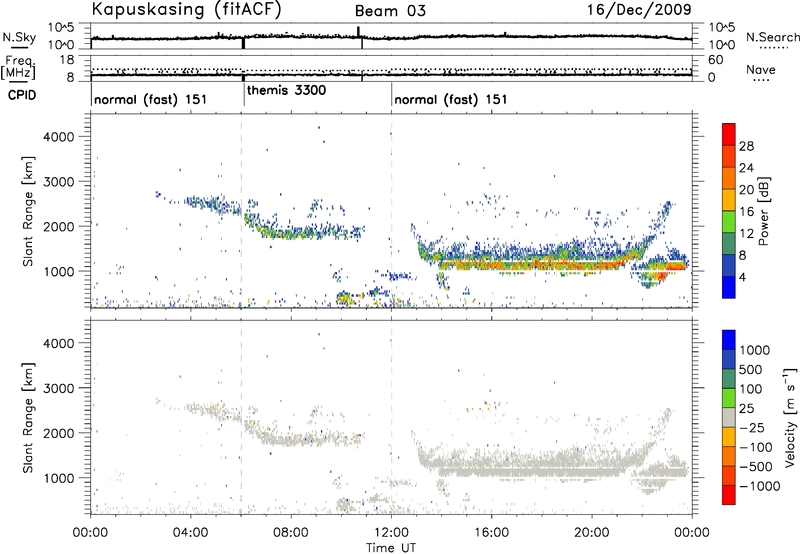Click the "04:00" time tick label
This screenshot has height=554, width=800.
coord(190,533)
